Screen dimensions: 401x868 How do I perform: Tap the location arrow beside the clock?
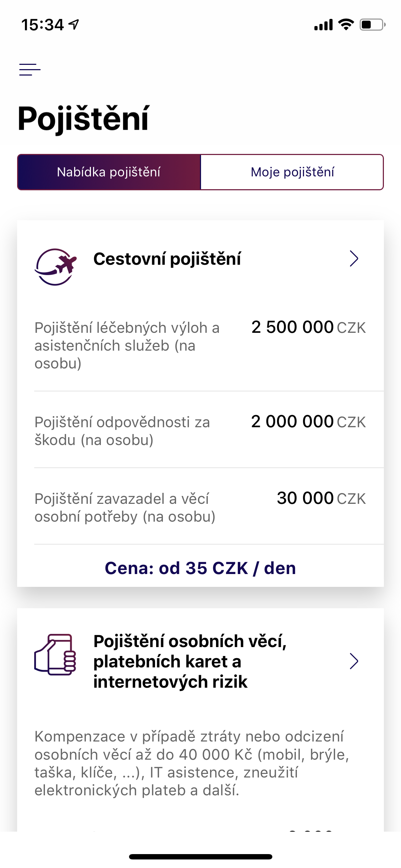pos(74,25)
